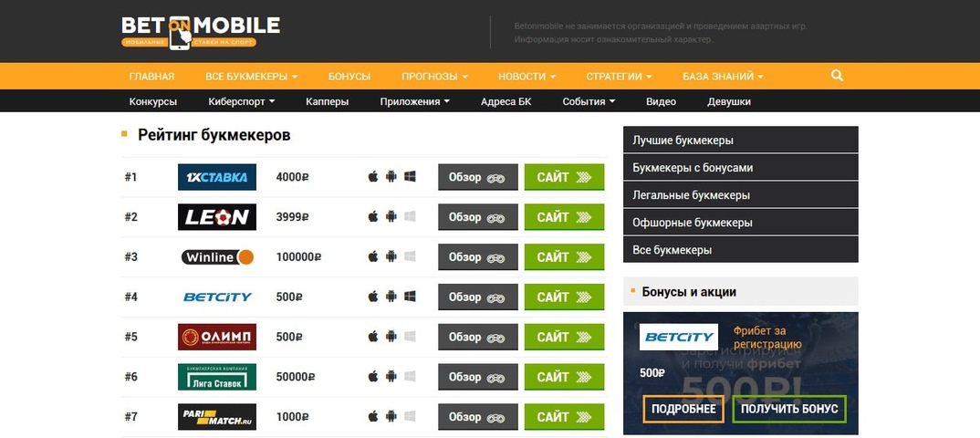Click the ПОЛУЧИТЬ БОНУС button
The image size is (980, 438).
click(x=789, y=409)
